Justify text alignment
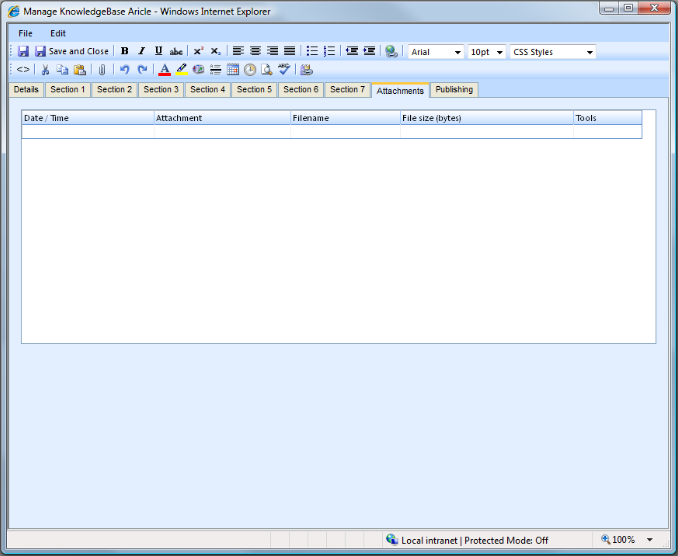 click(289, 51)
